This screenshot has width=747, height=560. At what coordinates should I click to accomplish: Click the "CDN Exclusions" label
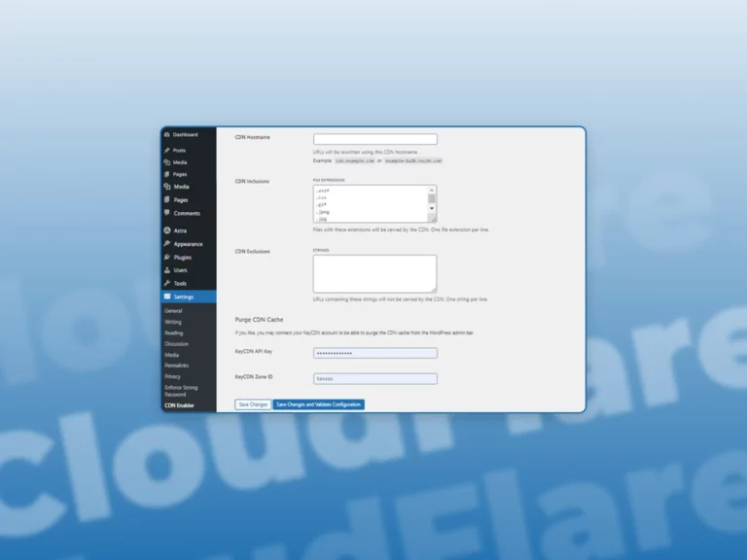click(253, 252)
